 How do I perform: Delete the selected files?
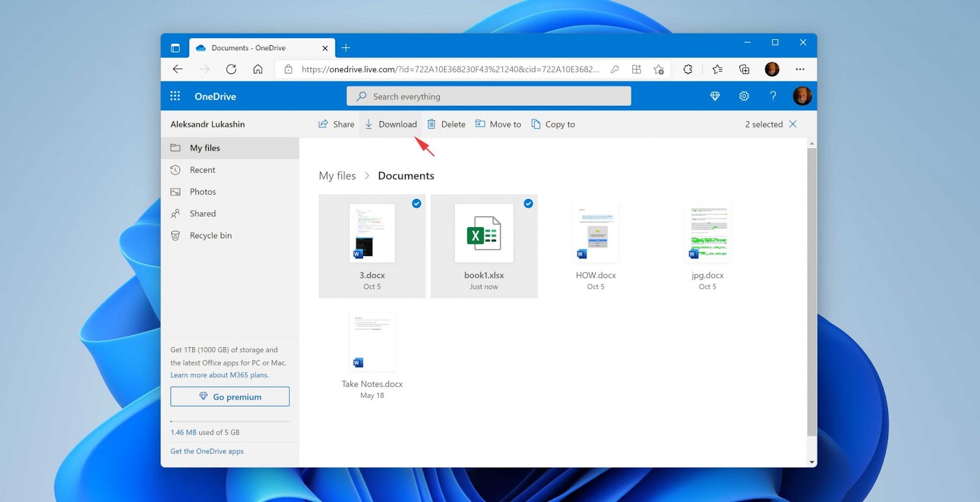click(447, 124)
